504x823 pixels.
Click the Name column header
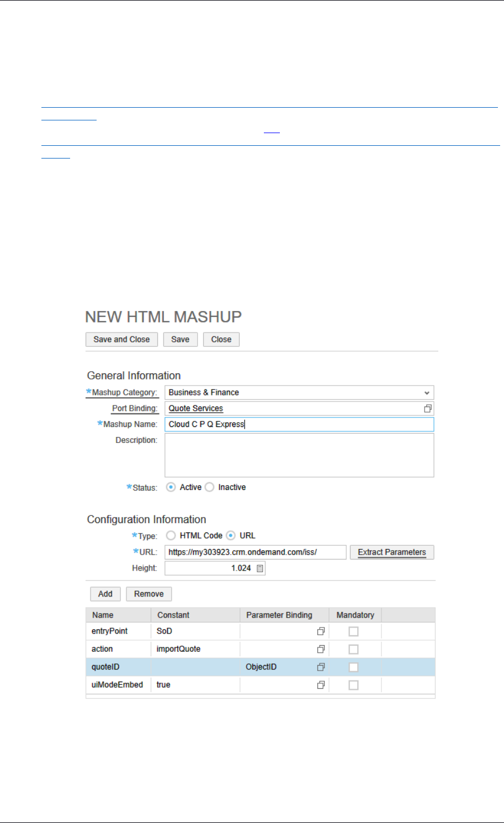pyautogui.click(x=118, y=615)
